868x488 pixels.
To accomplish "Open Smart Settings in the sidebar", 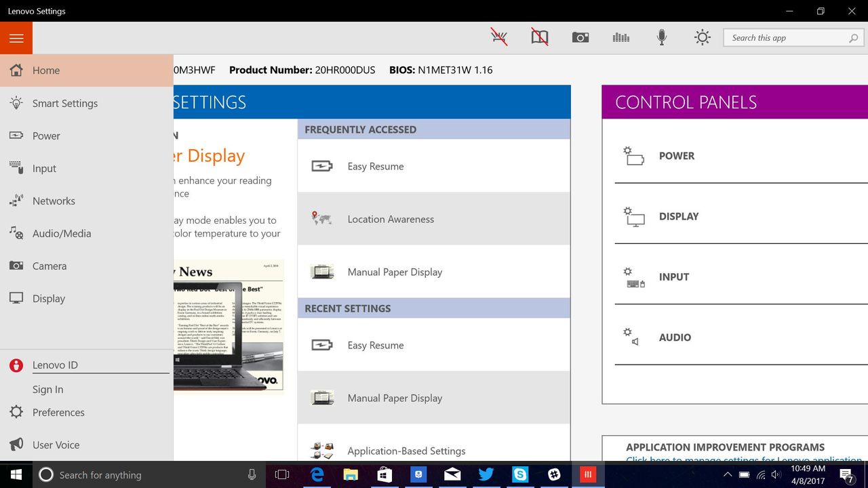I will click(87, 103).
